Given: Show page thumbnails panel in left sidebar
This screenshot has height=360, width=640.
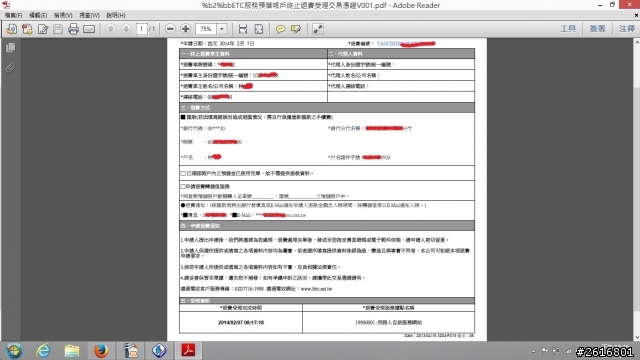Looking at the screenshot, I should (x=11, y=48).
